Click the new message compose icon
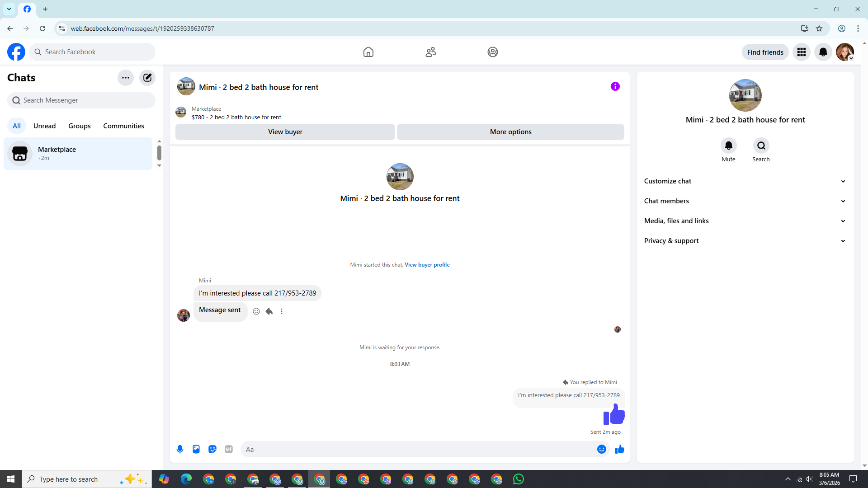The height and width of the screenshot is (488, 868). (x=147, y=78)
